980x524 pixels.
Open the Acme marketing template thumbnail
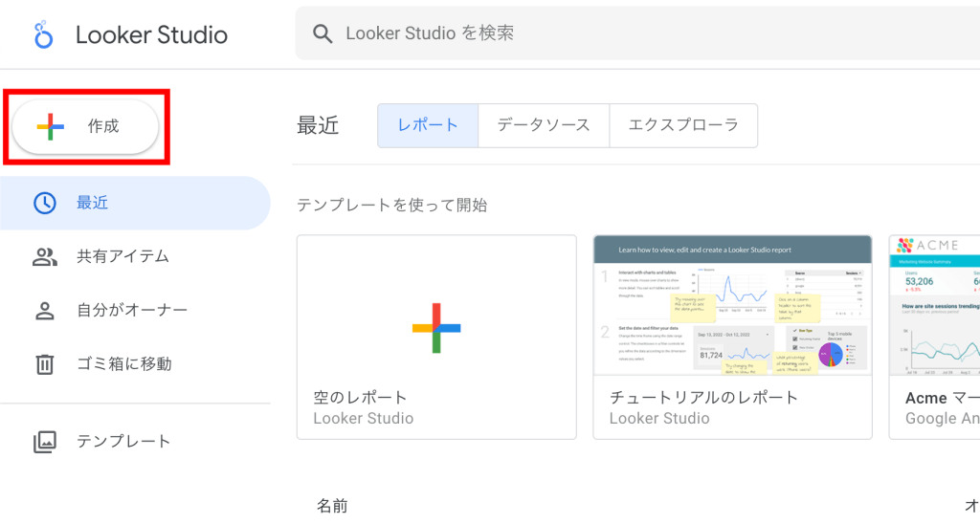935,305
